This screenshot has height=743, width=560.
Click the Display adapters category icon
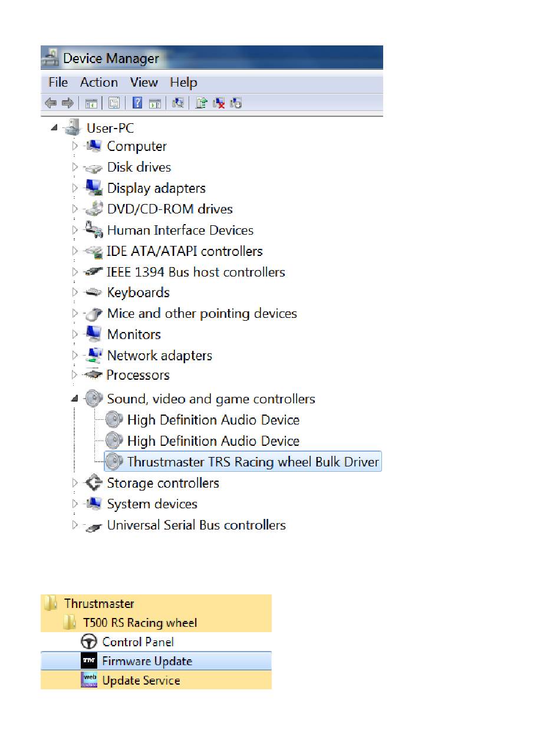tap(94, 188)
